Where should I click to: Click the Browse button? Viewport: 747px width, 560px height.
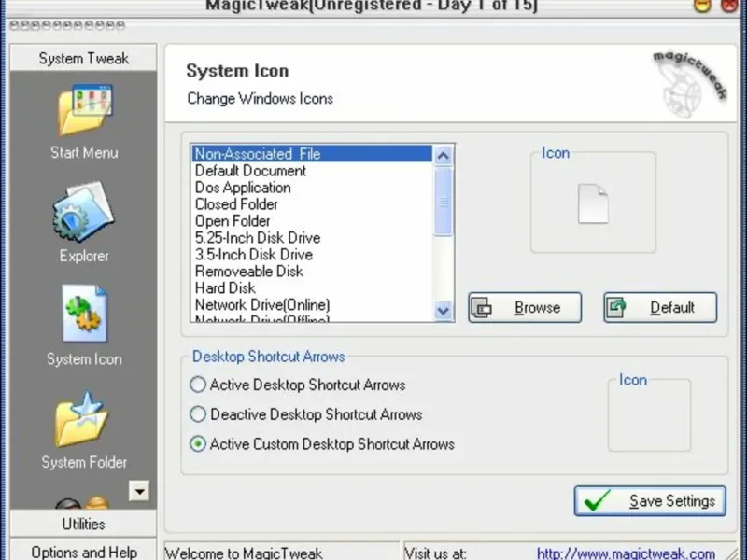click(525, 308)
